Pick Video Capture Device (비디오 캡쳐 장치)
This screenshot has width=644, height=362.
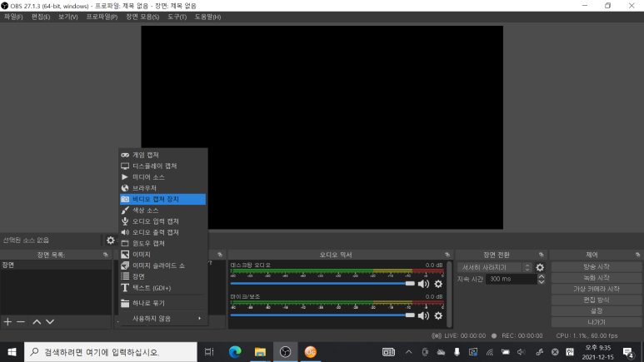pyautogui.click(x=162, y=199)
